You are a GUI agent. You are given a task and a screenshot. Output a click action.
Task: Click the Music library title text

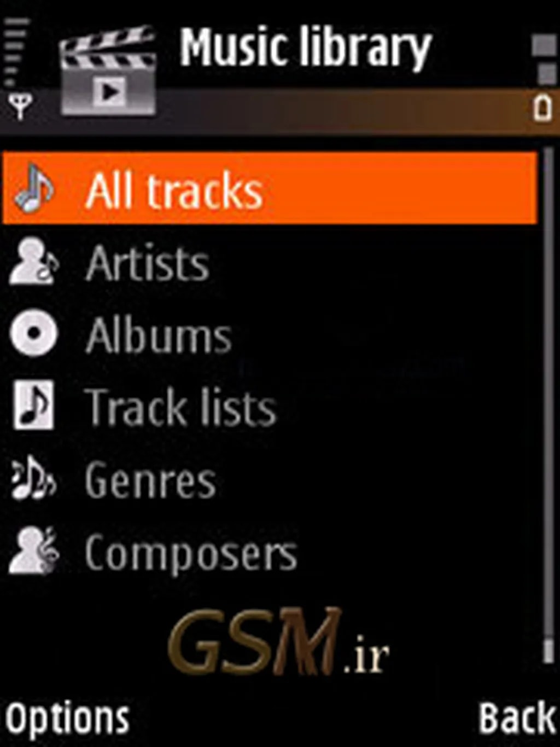pyautogui.click(x=306, y=48)
